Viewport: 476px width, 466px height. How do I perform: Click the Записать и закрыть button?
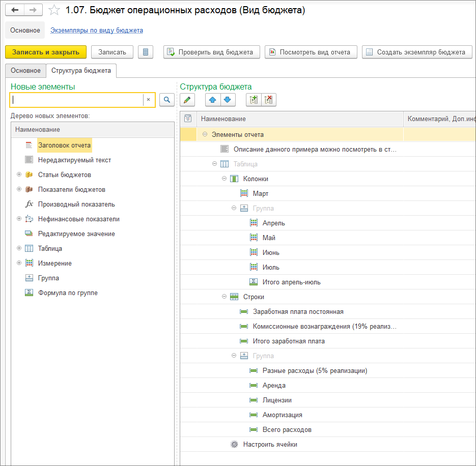coord(46,52)
